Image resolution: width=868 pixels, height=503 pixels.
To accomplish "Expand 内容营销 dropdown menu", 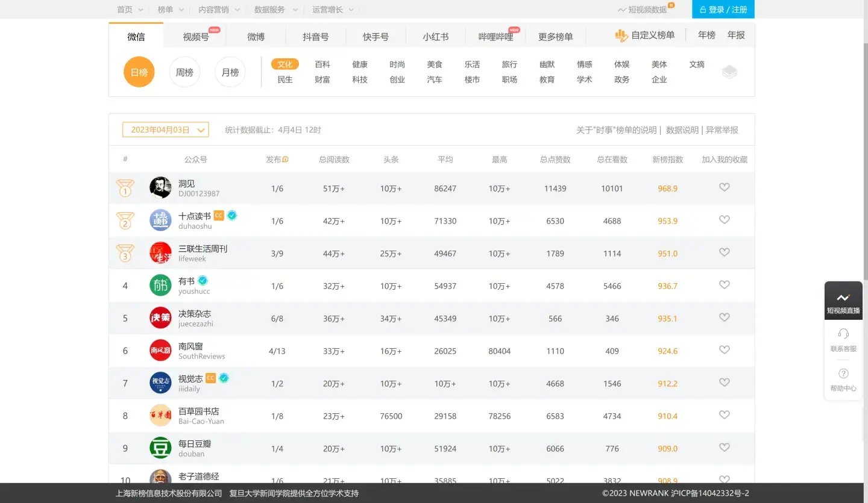I will click(219, 10).
